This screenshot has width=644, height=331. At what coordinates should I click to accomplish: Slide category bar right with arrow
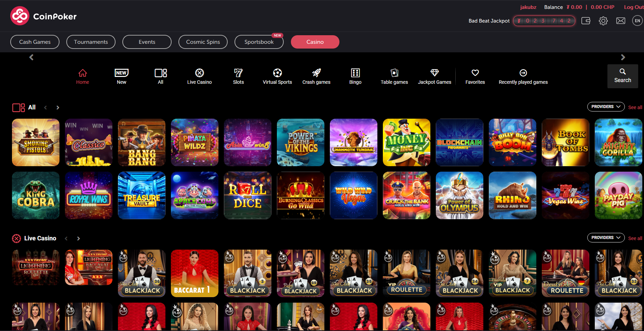pos(623,57)
